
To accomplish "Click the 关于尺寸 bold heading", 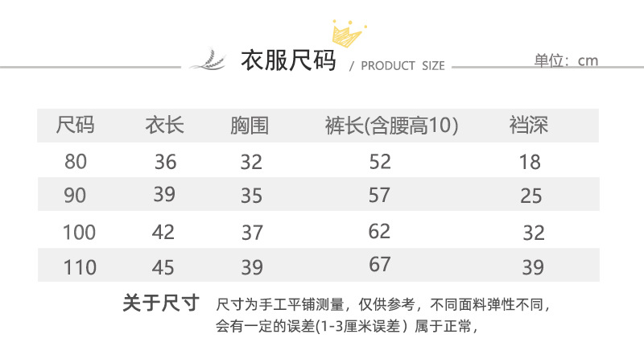I will point(161,304).
